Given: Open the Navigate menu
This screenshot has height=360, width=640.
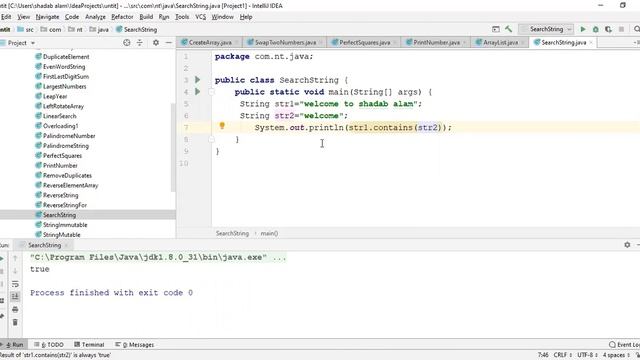Looking at the screenshot, I should 47,17.
